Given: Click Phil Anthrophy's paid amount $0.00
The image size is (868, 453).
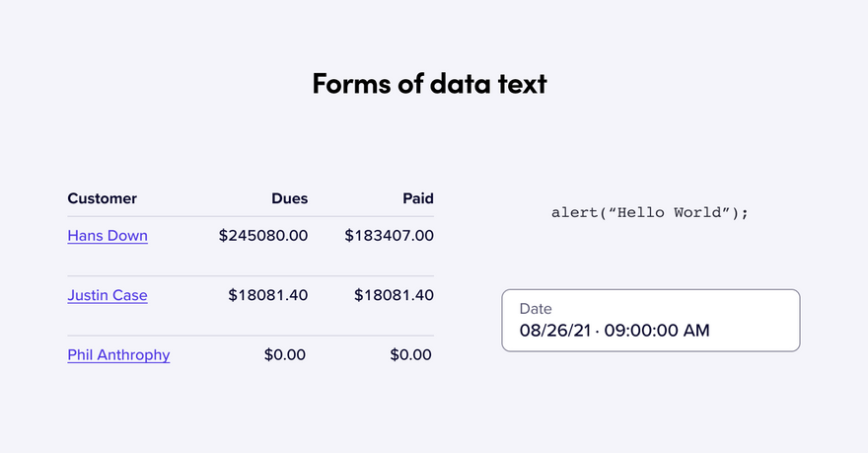Looking at the screenshot, I should pos(410,355).
